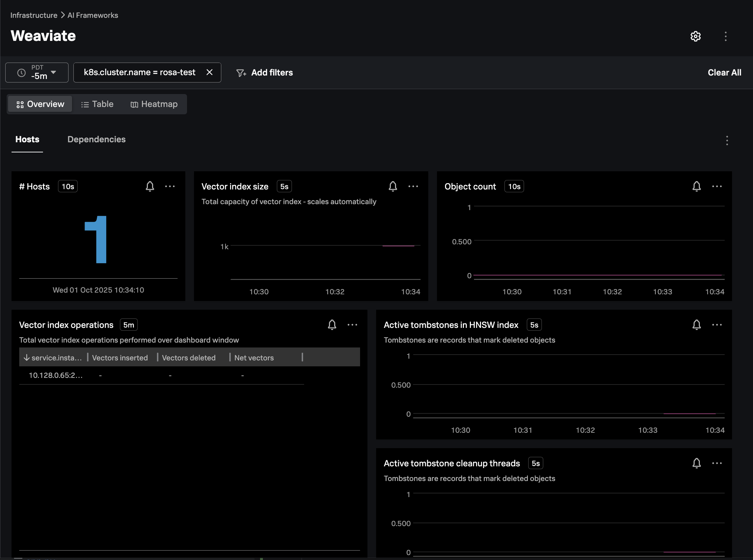Click Clear All filters
753x560 pixels.
point(724,72)
